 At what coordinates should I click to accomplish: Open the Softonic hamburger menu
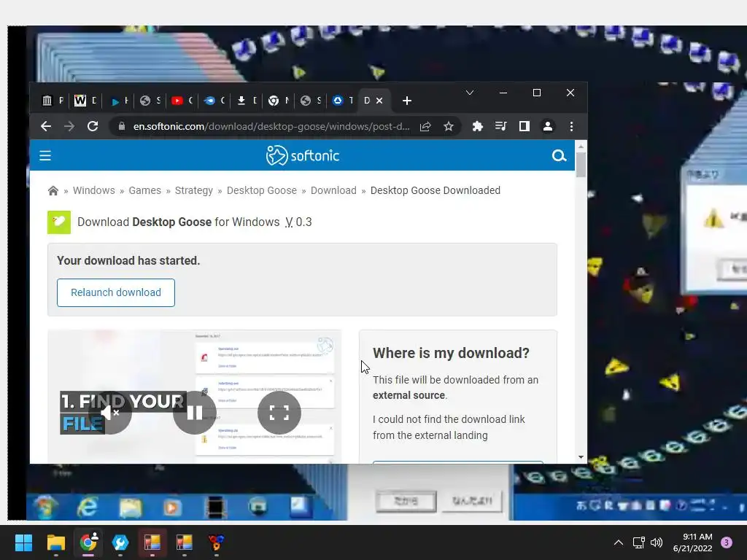click(44, 156)
